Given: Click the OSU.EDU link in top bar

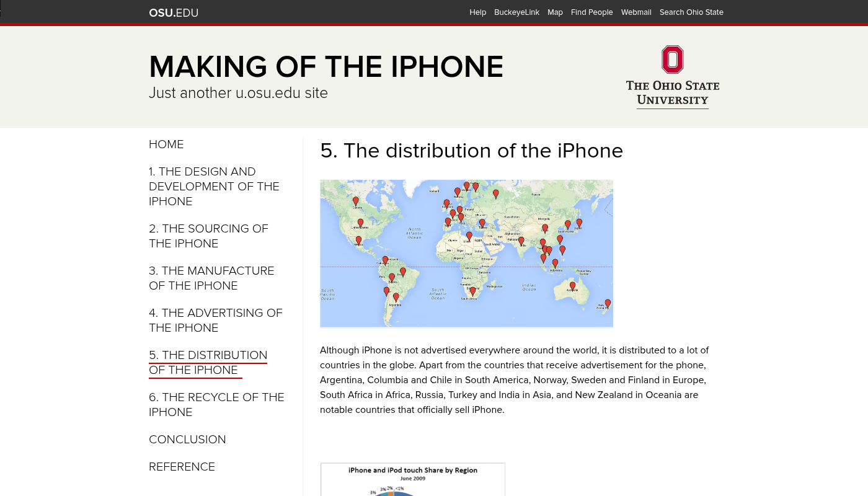Looking at the screenshot, I should (174, 12).
